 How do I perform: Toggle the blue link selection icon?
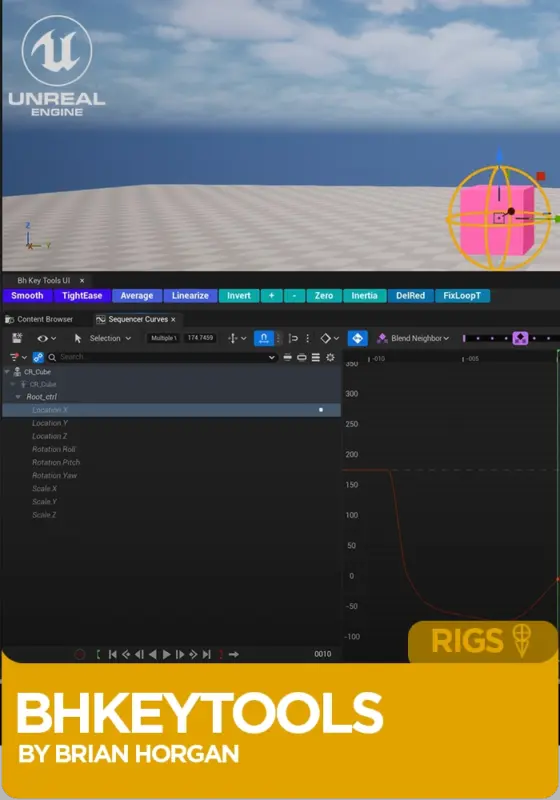[x=38, y=357]
